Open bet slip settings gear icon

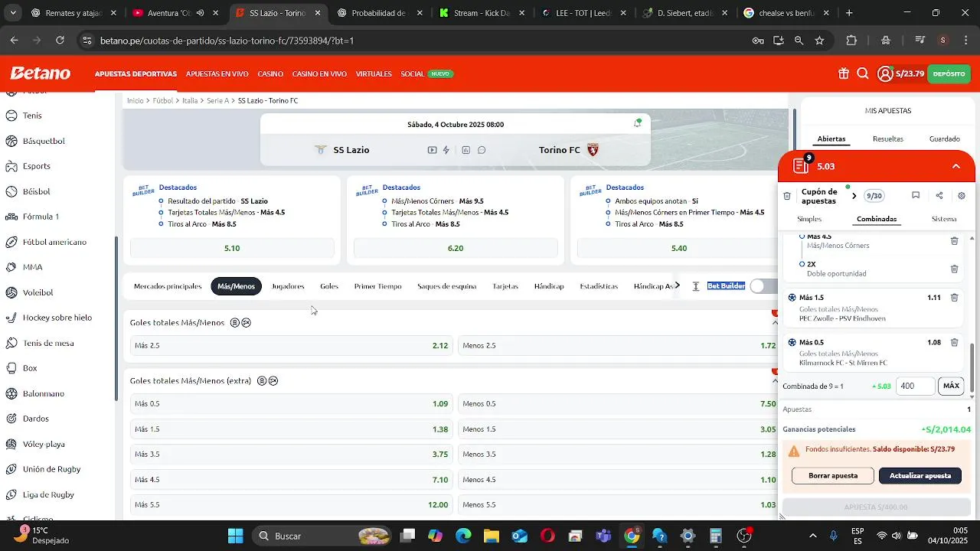[x=962, y=196]
